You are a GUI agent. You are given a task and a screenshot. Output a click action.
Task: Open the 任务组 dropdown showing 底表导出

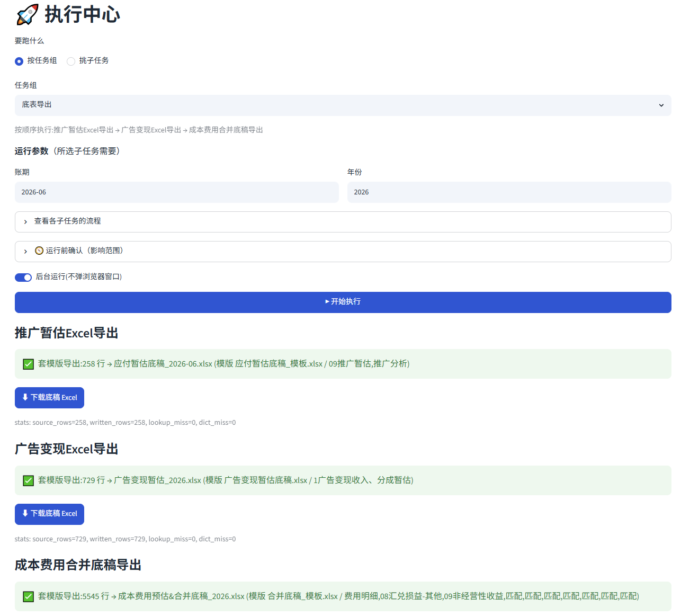(343, 105)
